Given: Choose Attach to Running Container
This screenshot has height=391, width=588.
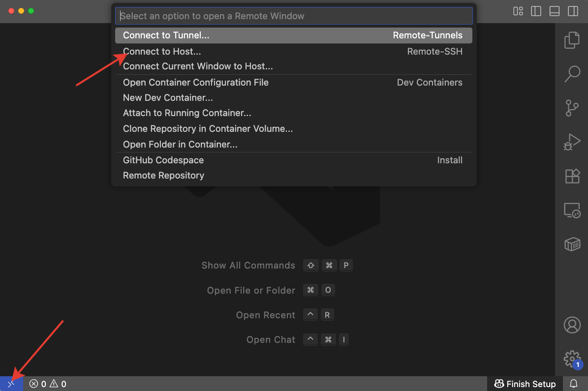Looking at the screenshot, I should [x=187, y=113].
